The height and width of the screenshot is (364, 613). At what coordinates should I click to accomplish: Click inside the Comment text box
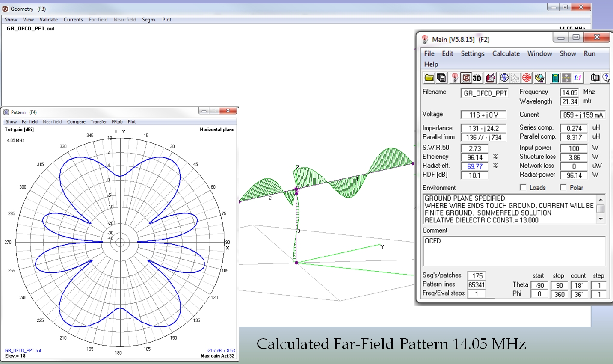(x=513, y=252)
